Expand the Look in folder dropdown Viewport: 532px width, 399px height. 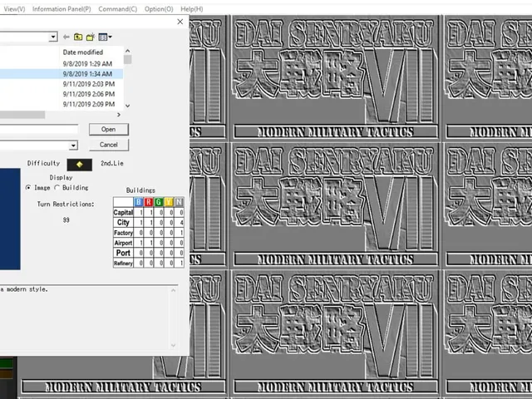53,37
